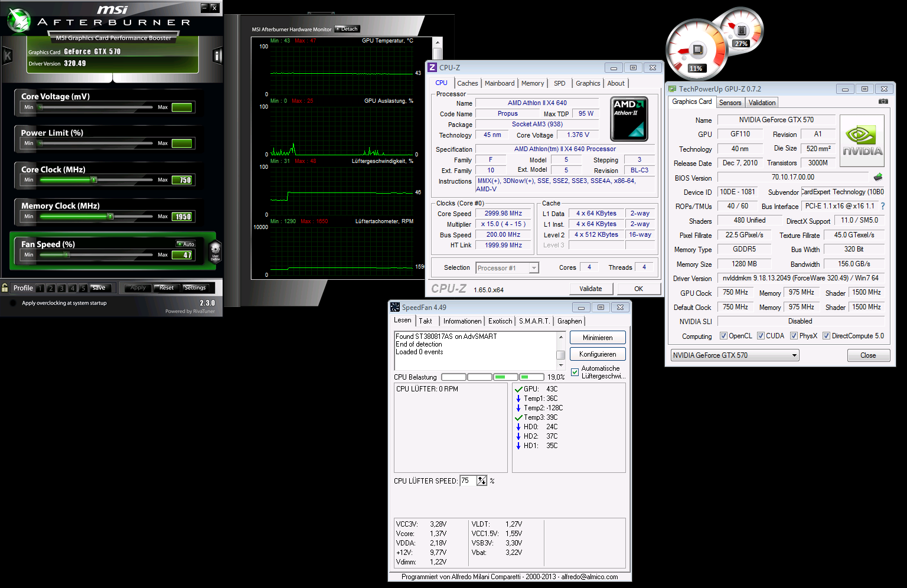The width and height of the screenshot is (907, 588).
Task: Click the Fan Speed slider handle
Action: (x=67, y=254)
